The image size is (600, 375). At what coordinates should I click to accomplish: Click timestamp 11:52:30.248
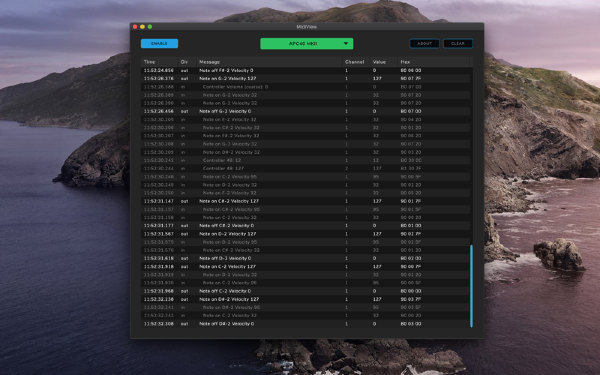point(158,177)
